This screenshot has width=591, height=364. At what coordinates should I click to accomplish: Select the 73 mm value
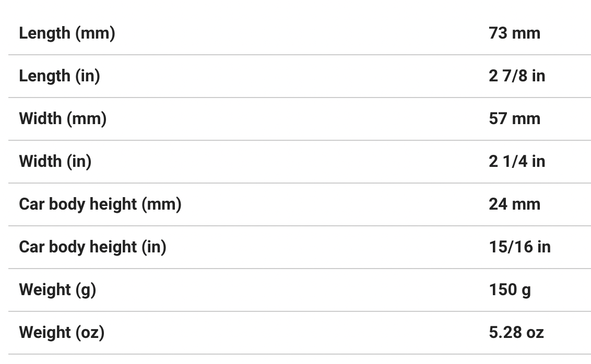[514, 33]
